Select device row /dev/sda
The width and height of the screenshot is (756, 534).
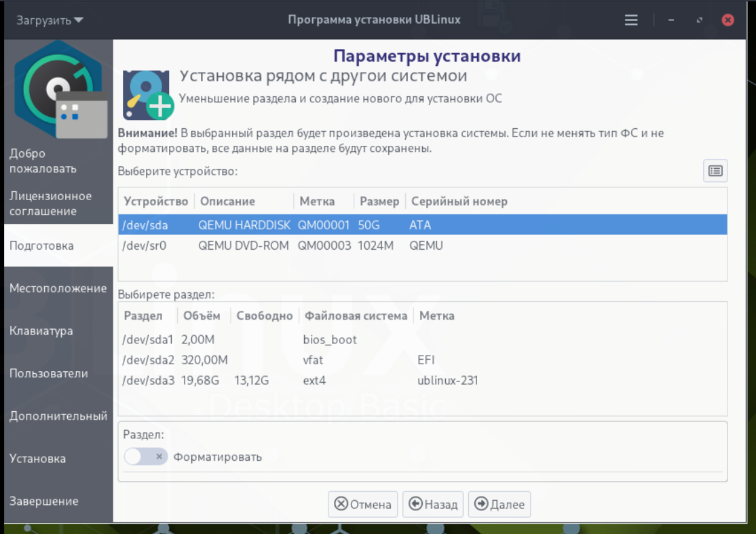pos(422,225)
